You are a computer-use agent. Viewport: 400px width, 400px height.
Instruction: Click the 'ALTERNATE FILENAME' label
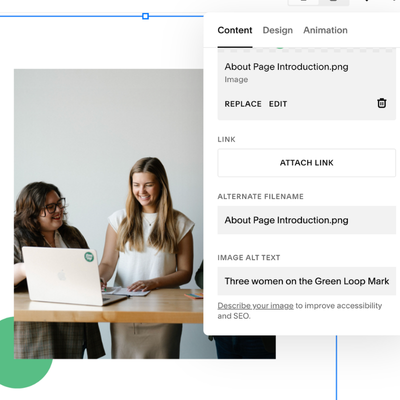pyautogui.click(x=261, y=197)
